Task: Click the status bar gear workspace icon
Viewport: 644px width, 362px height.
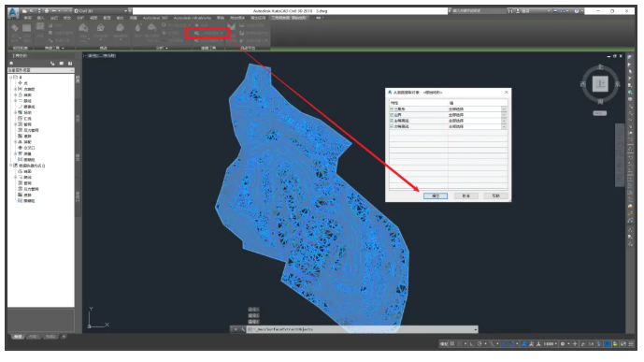Action: 563,344
